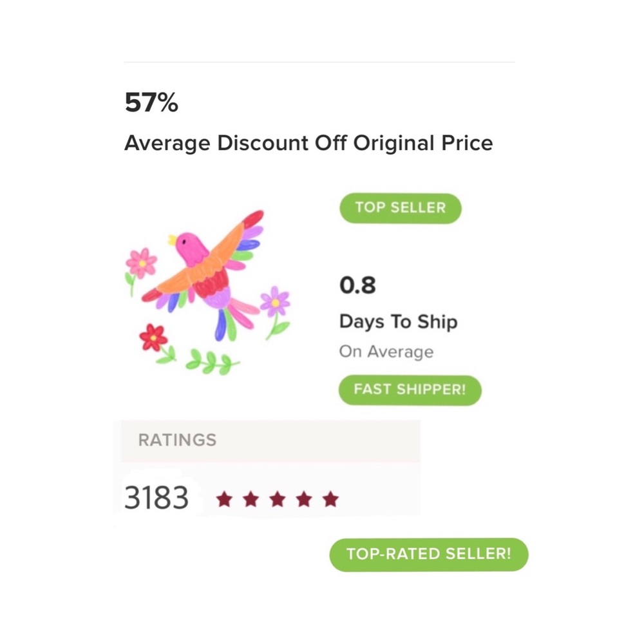Click the FAST SHIPPER! green badge

click(410, 390)
